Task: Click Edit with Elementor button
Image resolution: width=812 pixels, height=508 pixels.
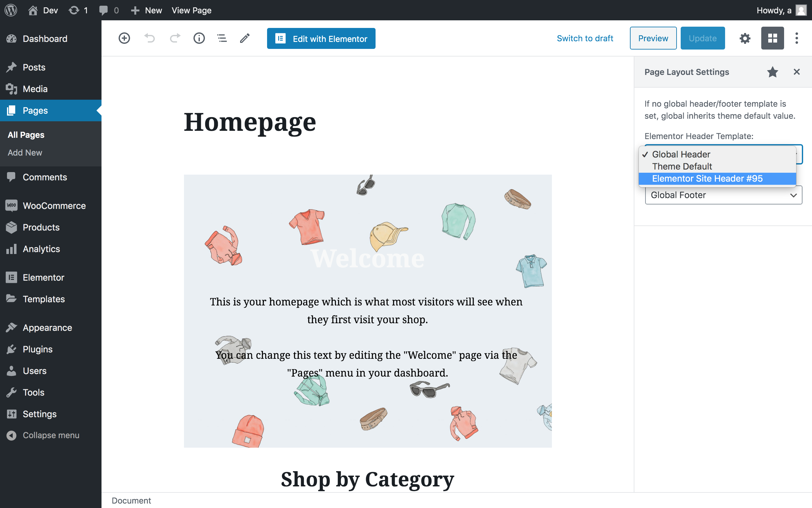Action: [x=321, y=38]
